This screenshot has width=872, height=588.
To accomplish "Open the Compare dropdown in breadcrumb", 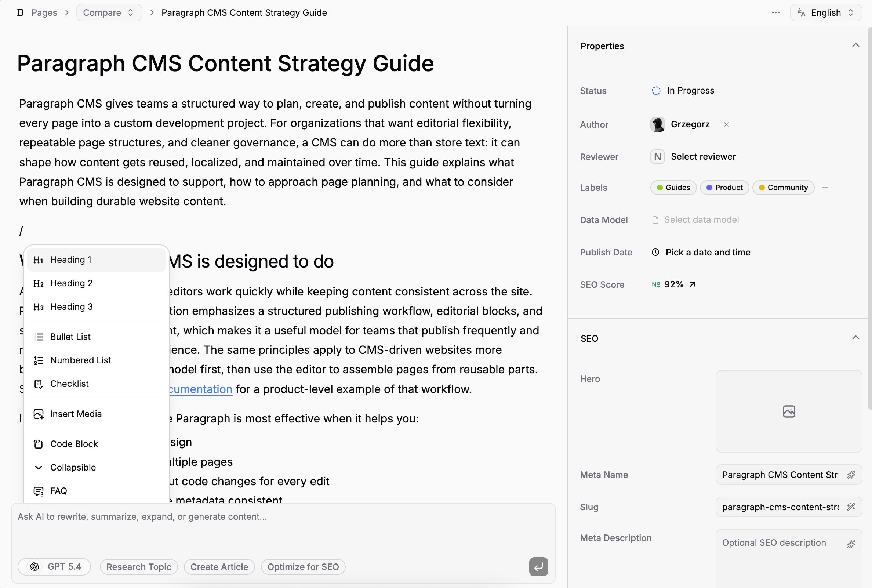I will 109,12.
